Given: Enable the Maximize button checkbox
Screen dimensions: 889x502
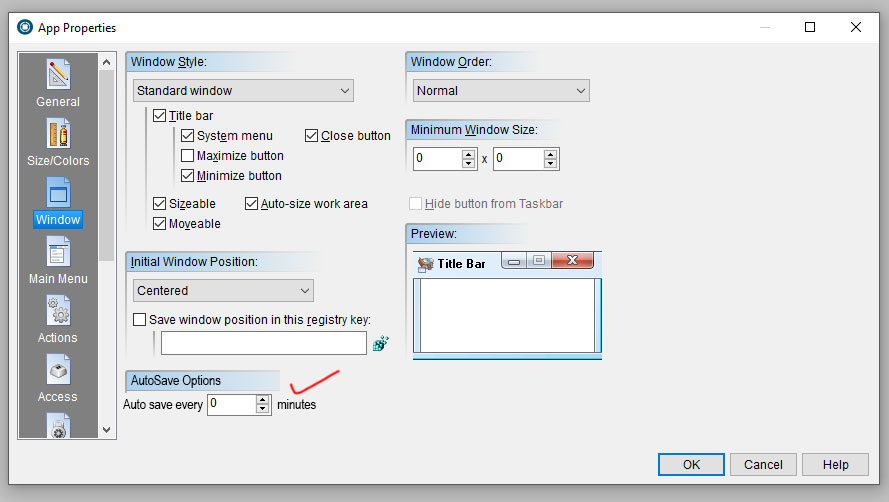Looking at the screenshot, I should tap(188, 155).
